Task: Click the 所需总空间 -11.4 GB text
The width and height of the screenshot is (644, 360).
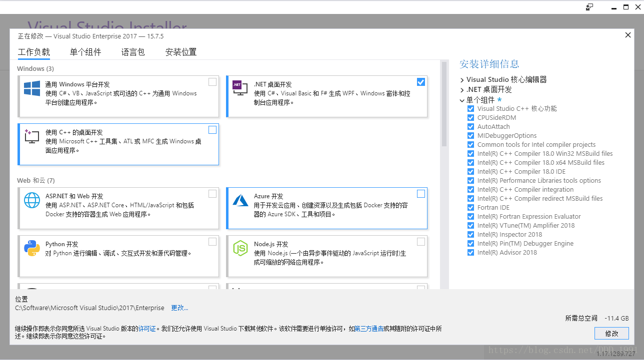Action: point(597,318)
